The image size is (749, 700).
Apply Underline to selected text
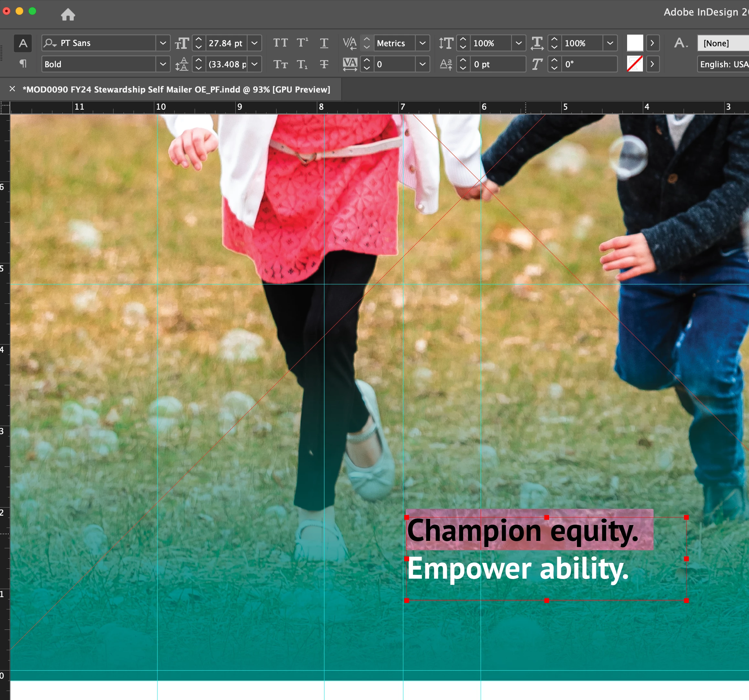tap(324, 43)
